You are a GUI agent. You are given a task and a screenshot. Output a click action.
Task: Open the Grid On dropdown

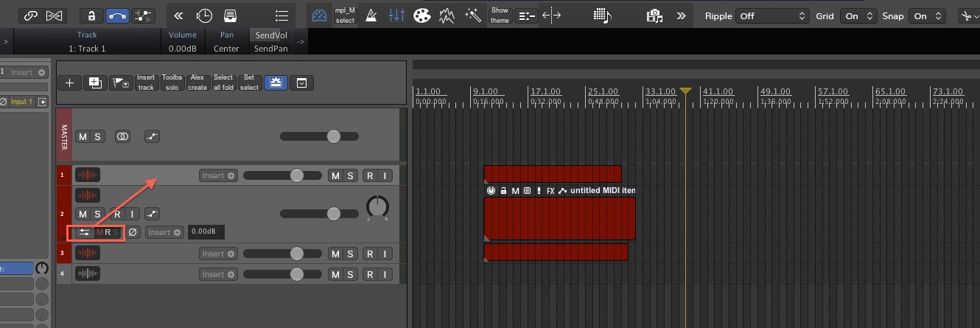coord(859,15)
